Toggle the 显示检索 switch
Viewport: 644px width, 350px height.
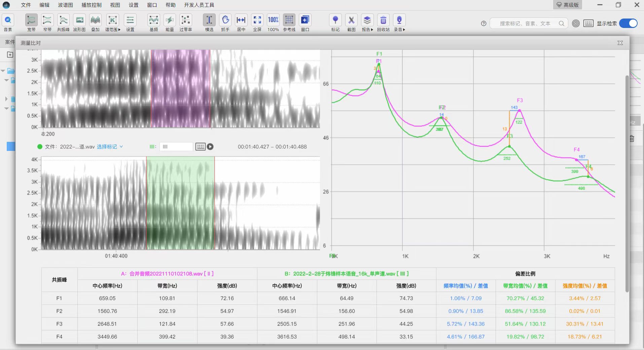pos(628,23)
